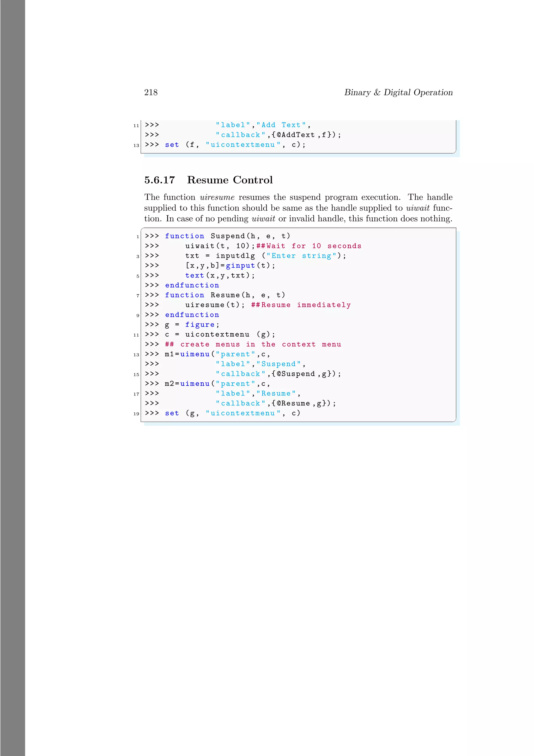Click the header 'Binary & Digital Operation'

pyautogui.click(x=398, y=92)
